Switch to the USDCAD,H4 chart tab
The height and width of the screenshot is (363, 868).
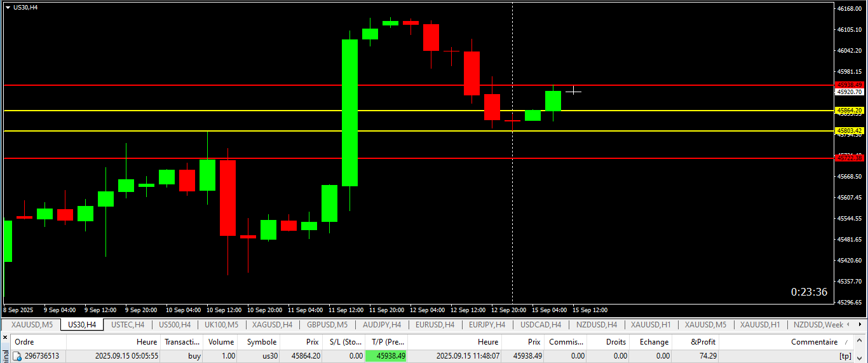(x=541, y=325)
